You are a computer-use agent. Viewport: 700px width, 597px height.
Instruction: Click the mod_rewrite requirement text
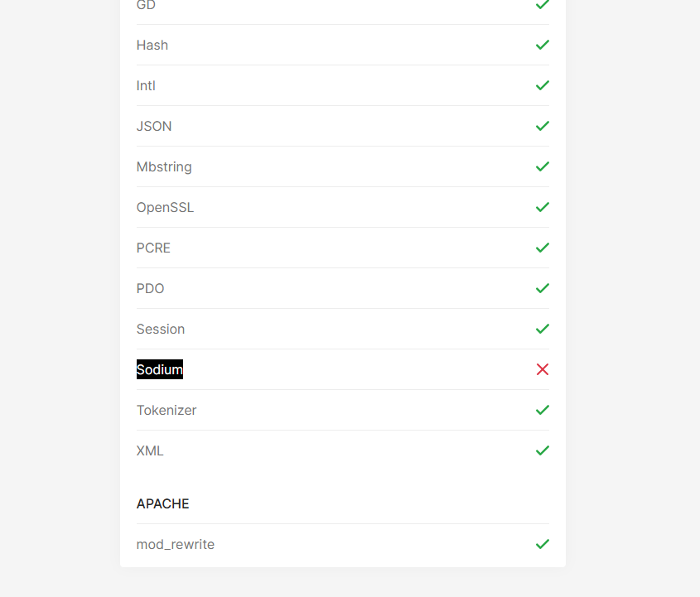click(176, 544)
